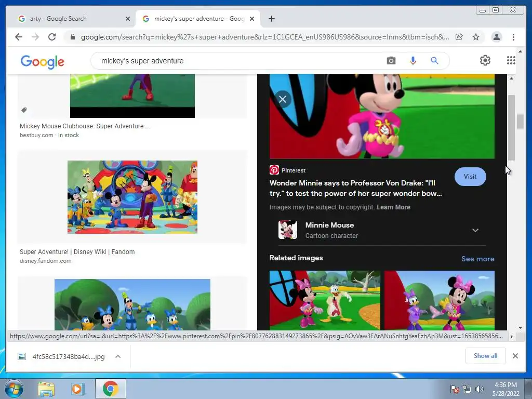This screenshot has width=532, height=399.
Task: Open Wonder Minnie Pinterest title link
Action: pos(355,188)
